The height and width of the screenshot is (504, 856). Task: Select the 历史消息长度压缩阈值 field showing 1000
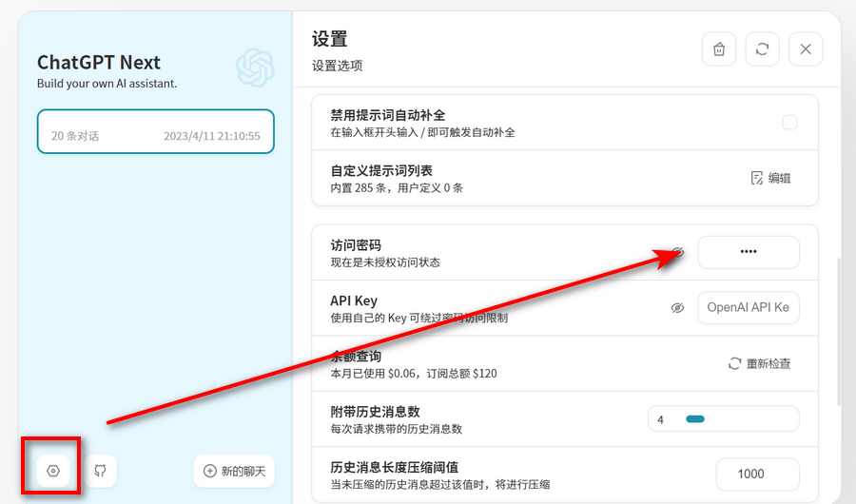click(x=757, y=474)
